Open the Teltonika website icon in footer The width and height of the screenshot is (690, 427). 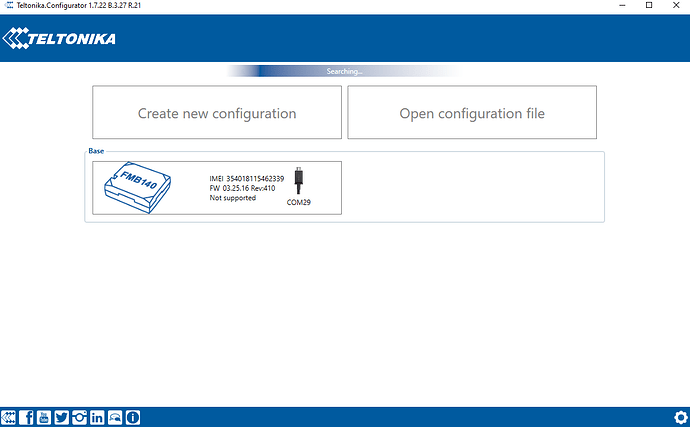[x=8, y=417]
